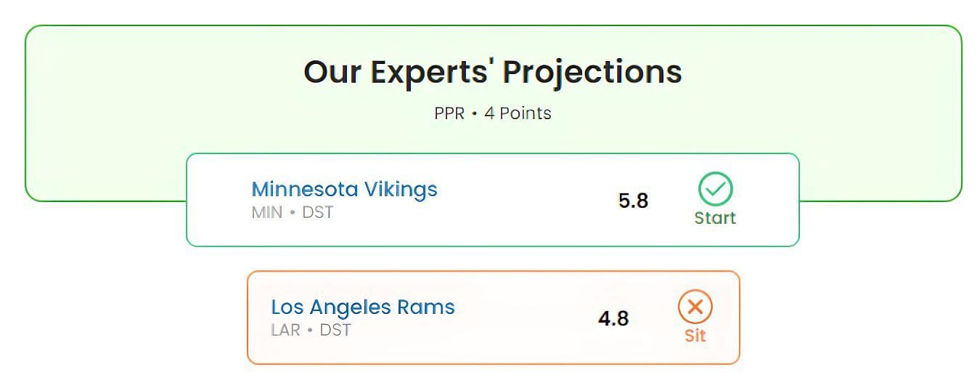The width and height of the screenshot is (980, 391).
Task: Open the Los Angeles Rams team link
Action: 362,307
